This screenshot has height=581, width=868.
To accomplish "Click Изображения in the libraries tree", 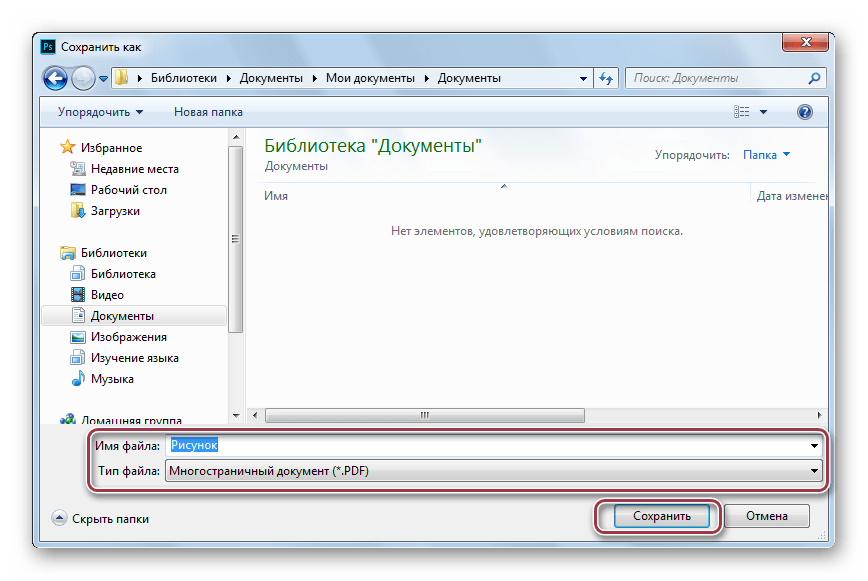I will (x=128, y=337).
